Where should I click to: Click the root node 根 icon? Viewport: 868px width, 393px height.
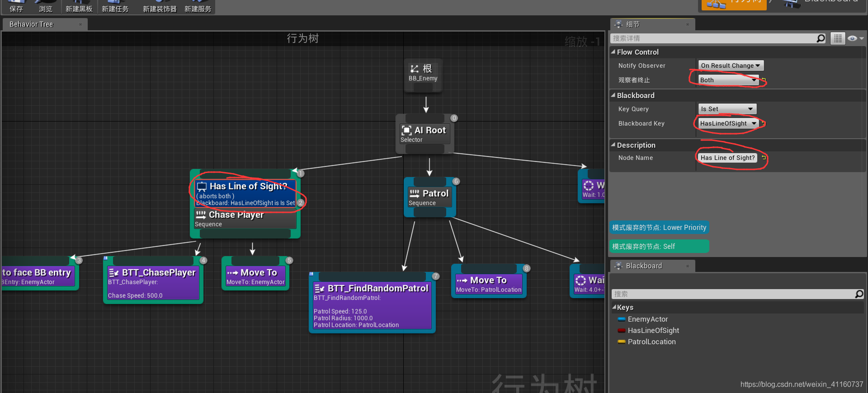click(x=414, y=69)
